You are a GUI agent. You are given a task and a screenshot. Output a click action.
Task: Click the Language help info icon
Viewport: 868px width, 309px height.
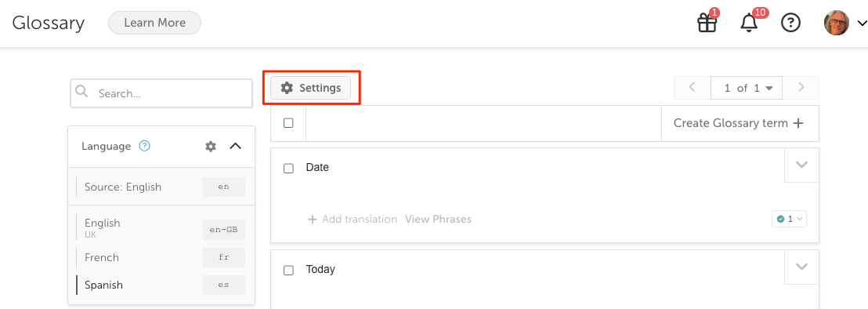click(144, 146)
